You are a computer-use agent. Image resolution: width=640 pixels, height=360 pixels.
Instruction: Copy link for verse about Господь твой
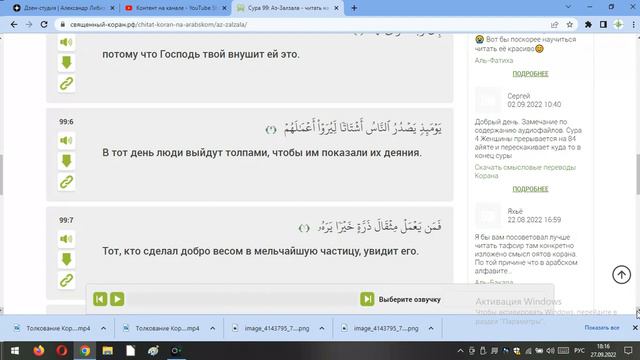tap(66, 84)
